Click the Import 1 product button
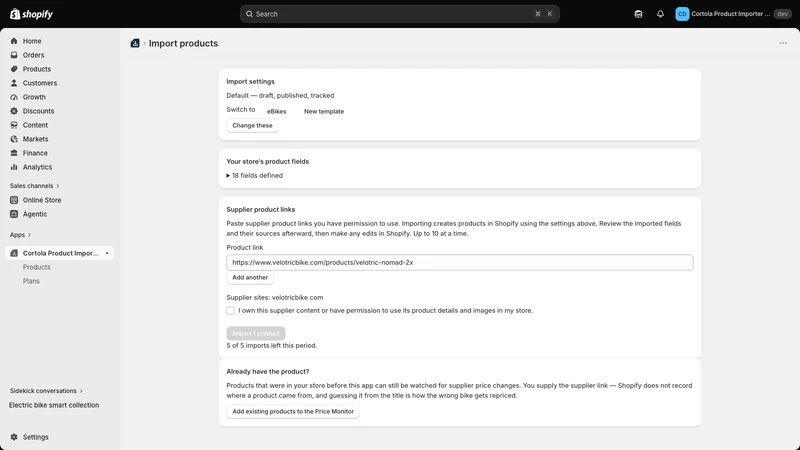The image size is (800, 450). pyautogui.click(x=256, y=334)
